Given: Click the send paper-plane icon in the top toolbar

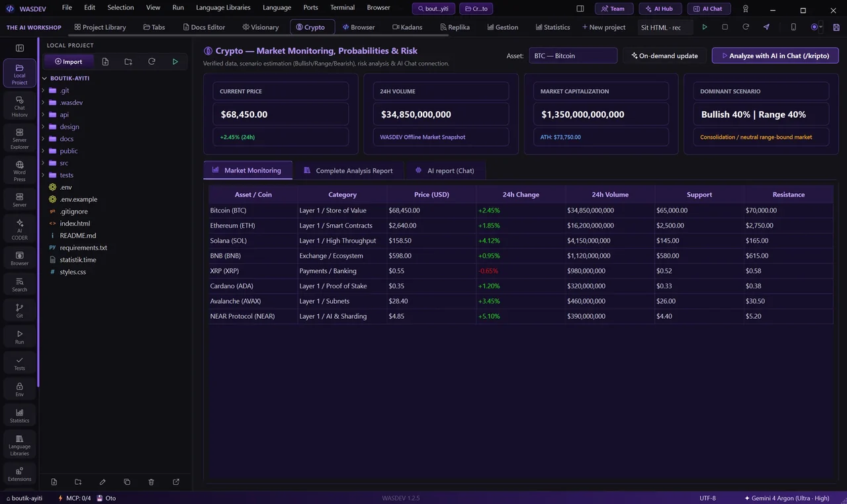Looking at the screenshot, I should point(766,27).
